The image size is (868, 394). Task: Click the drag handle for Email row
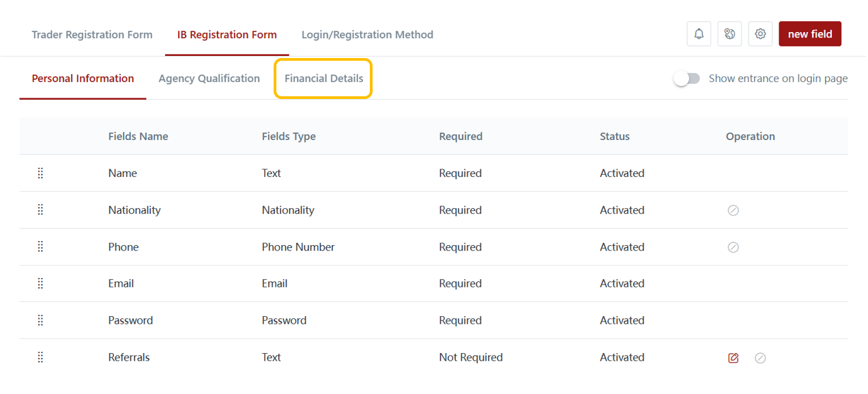pos(40,283)
